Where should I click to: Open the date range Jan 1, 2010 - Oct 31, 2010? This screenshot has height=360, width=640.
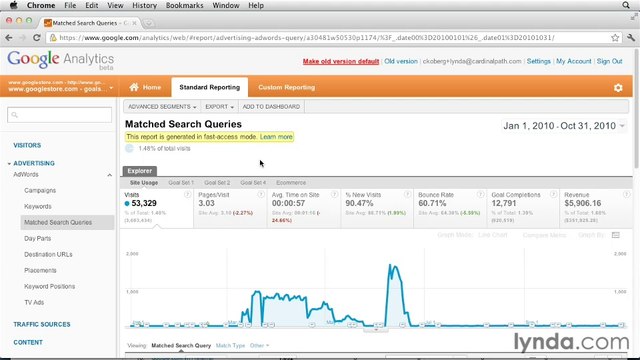[x=564, y=126]
